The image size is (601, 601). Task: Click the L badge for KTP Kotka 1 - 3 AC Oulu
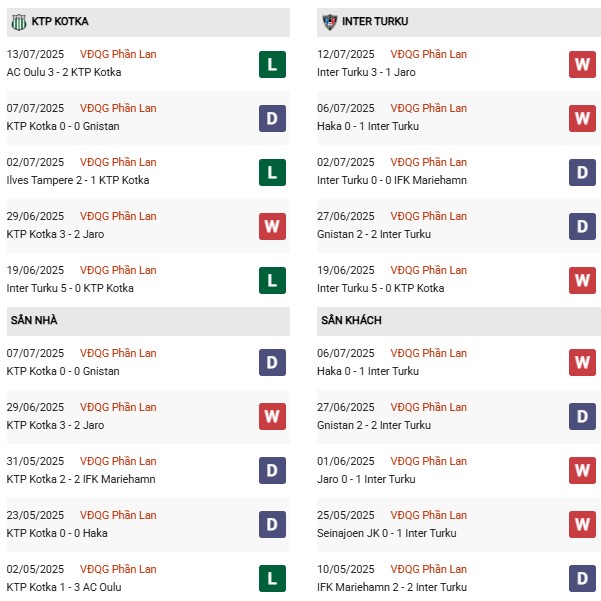(272, 579)
